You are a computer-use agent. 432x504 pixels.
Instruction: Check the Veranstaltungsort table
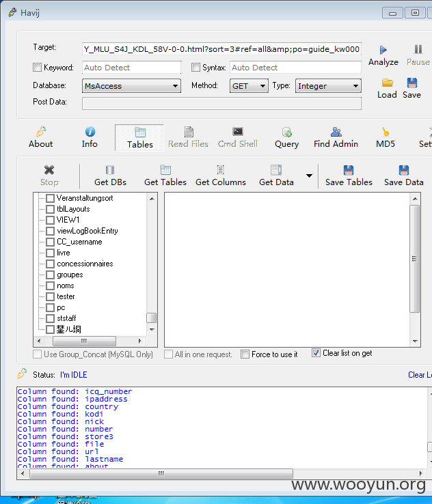[50, 198]
